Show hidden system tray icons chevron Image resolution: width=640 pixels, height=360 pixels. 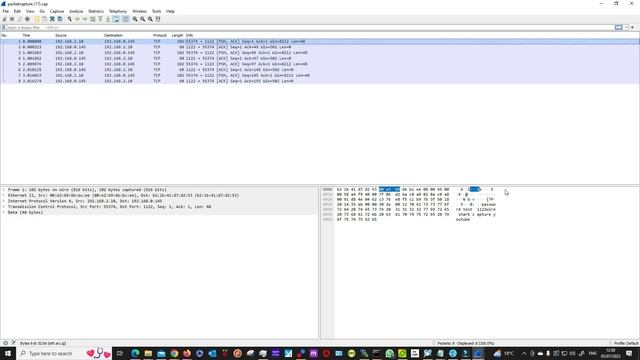tap(524, 353)
